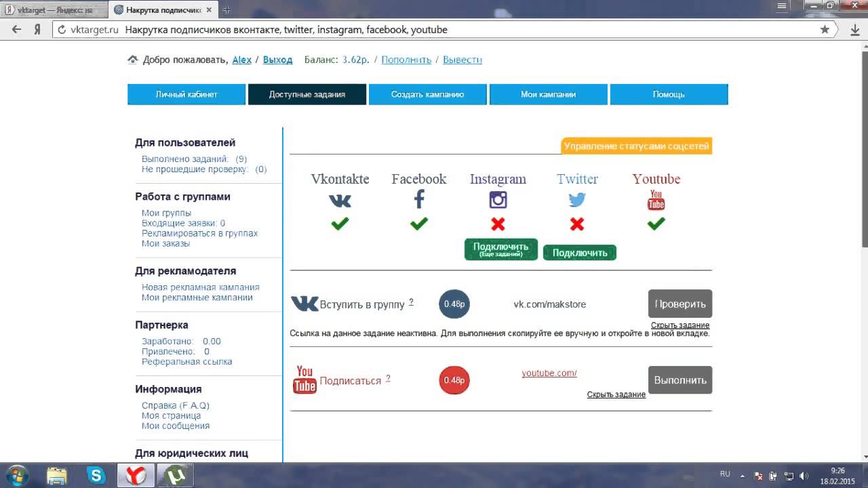The image size is (868, 488).
Task: Click the green checkmark under Facebook
Action: [419, 224]
